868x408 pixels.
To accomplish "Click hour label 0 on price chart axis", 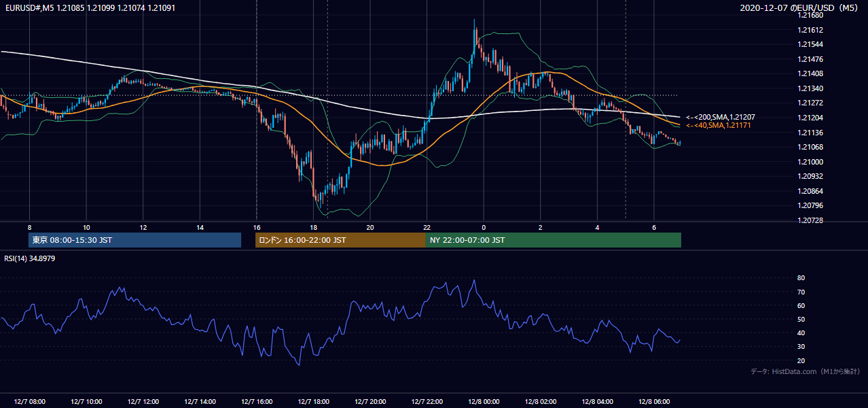I will click(x=484, y=227).
